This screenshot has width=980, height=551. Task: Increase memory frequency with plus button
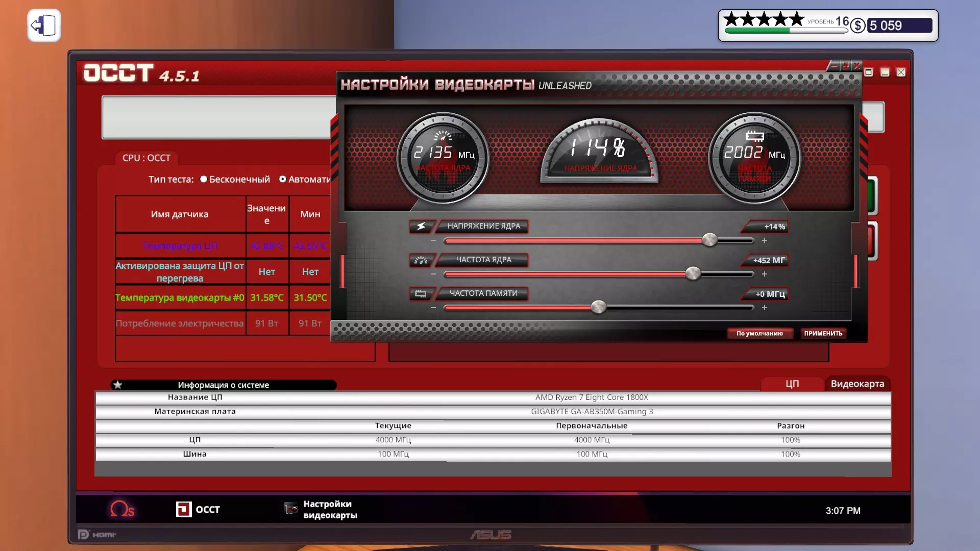point(765,308)
